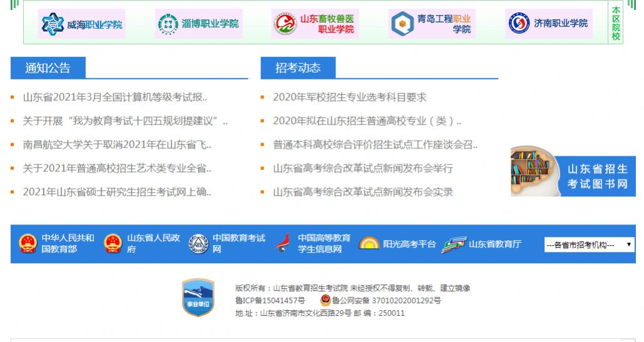Click the 济南职业学院 blue circular emblem

point(519,23)
